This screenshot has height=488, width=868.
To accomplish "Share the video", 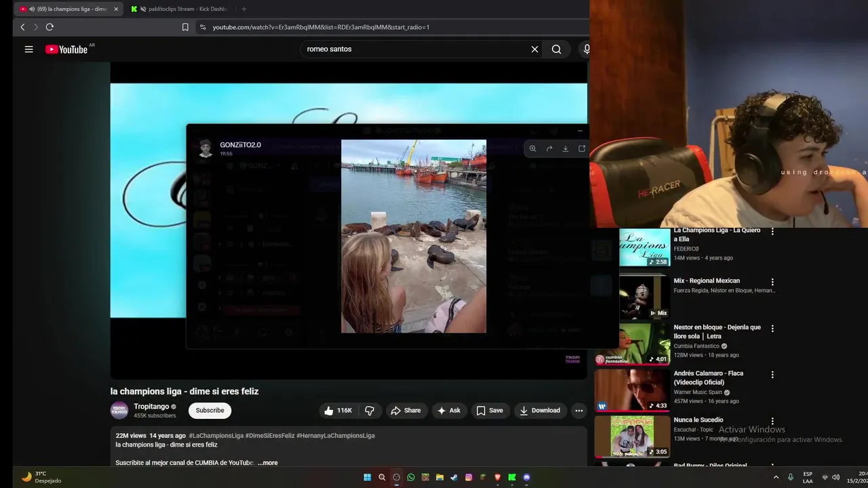I will click(x=406, y=410).
